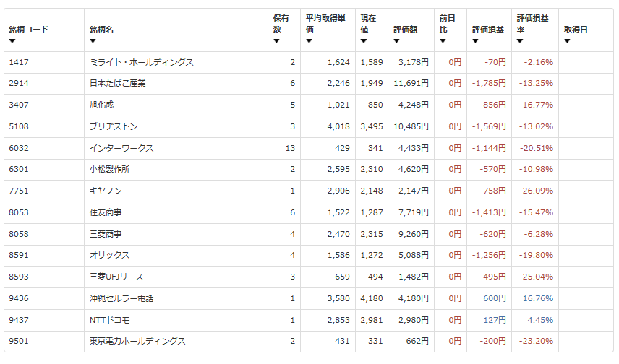Select 11,691円 valuation amount

tap(411, 83)
